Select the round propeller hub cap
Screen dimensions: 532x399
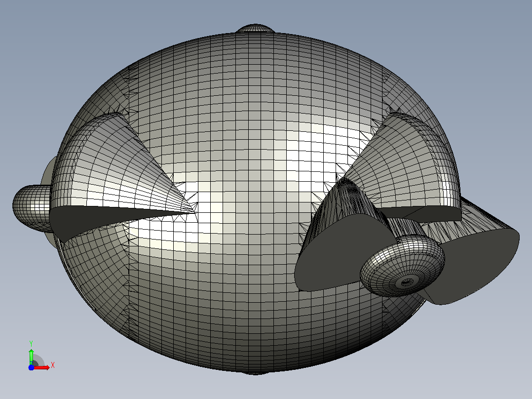tap(402, 266)
